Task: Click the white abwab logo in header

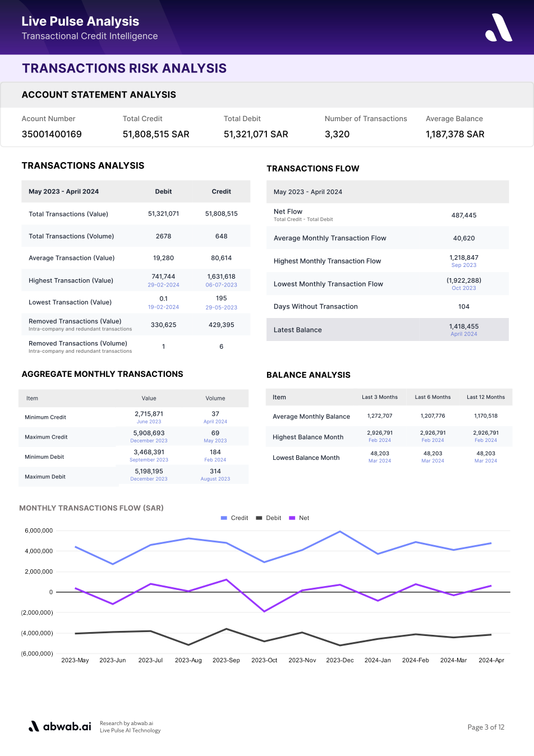Action: click(x=499, y=27)
